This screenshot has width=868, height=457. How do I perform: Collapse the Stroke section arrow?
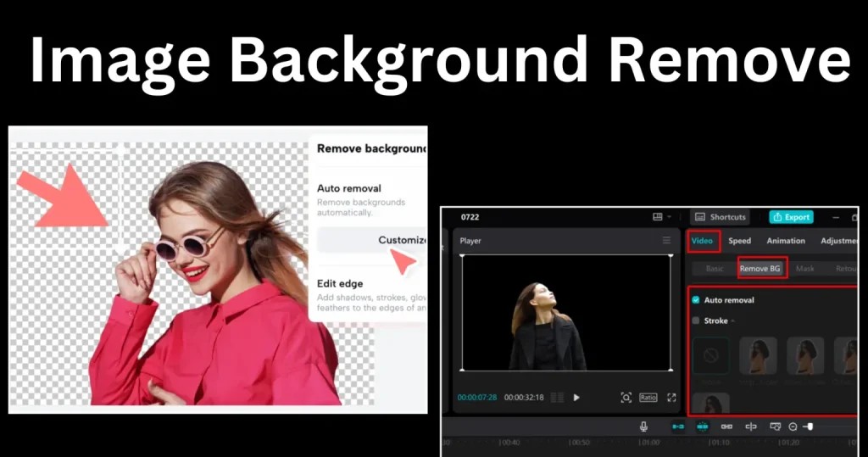tap(733, 321)
